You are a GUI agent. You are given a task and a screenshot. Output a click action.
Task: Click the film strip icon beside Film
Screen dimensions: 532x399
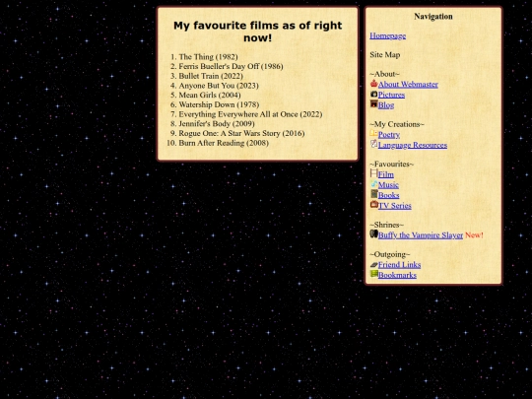tap(374, 173)
